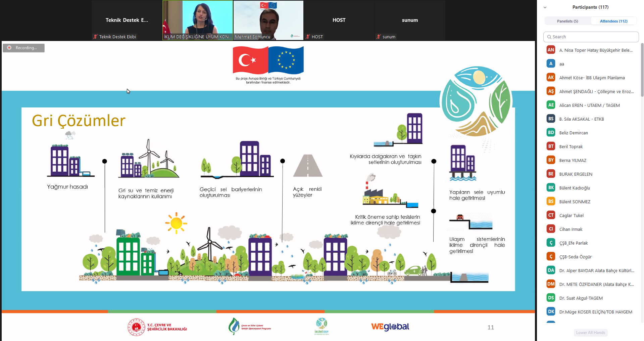
Task: Select attendee name Alican EREN - UTAEM / TAGEM
Action: [x=589, y=105]
